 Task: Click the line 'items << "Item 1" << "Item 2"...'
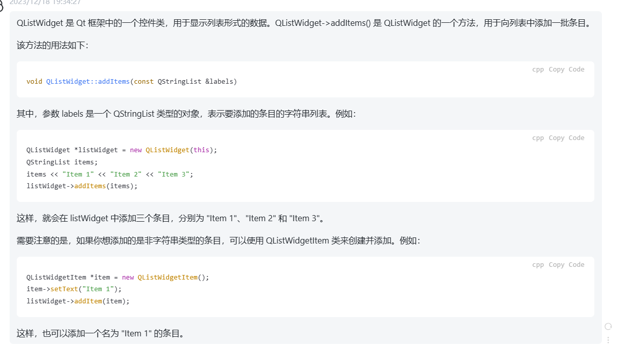(x=110, y=174)
